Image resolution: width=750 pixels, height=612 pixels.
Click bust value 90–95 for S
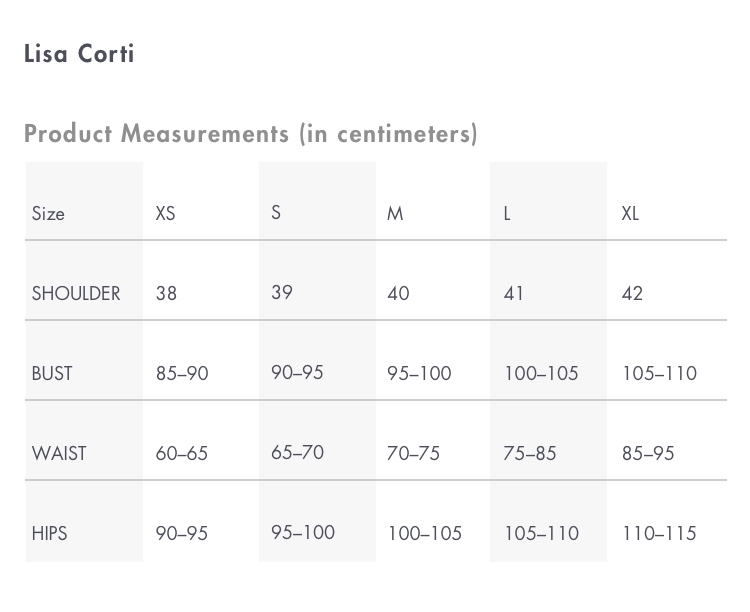coord(297,372)
